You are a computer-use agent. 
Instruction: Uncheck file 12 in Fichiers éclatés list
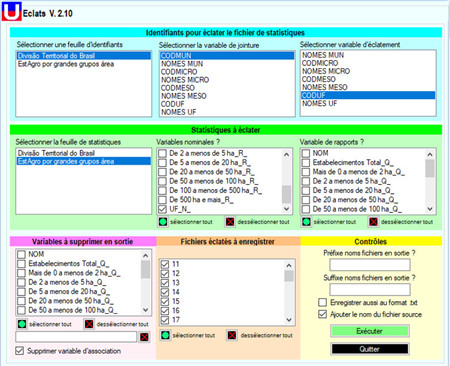coord(165,273)
